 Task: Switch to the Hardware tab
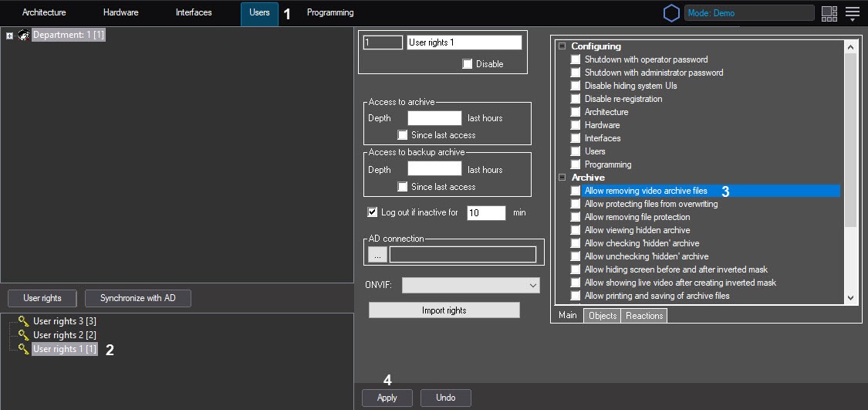click(120, 13)
